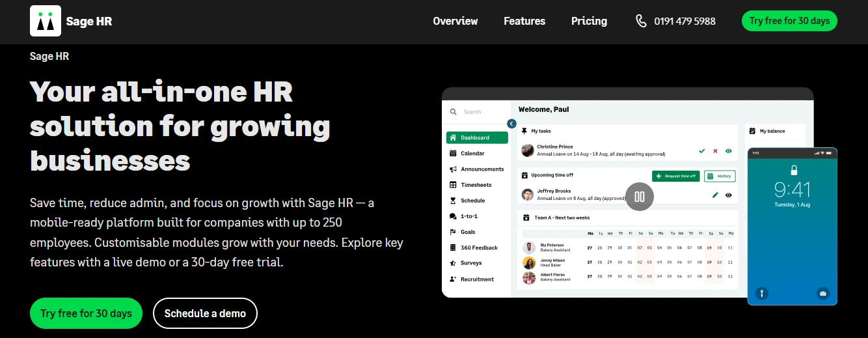
Task: Go to the Pricing nav item
Action: pos(589,21)
